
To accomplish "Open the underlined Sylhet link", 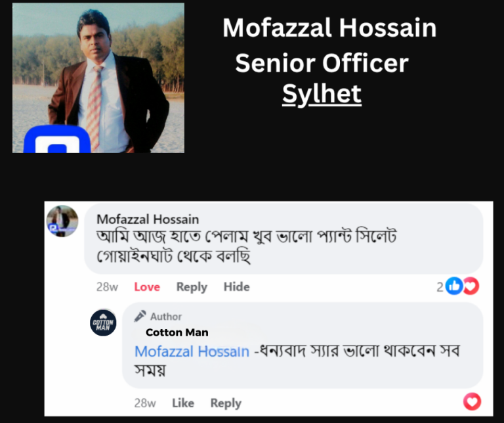I will tap(322, 94).
